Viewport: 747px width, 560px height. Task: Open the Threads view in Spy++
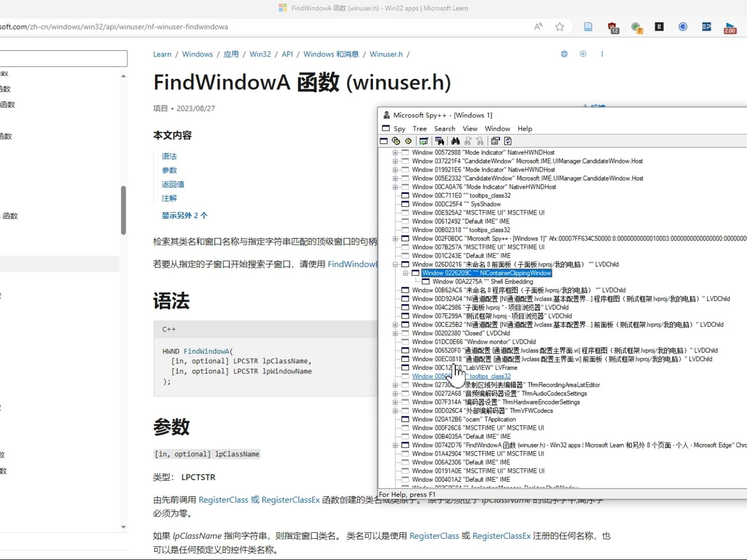(x=408, y=141)
